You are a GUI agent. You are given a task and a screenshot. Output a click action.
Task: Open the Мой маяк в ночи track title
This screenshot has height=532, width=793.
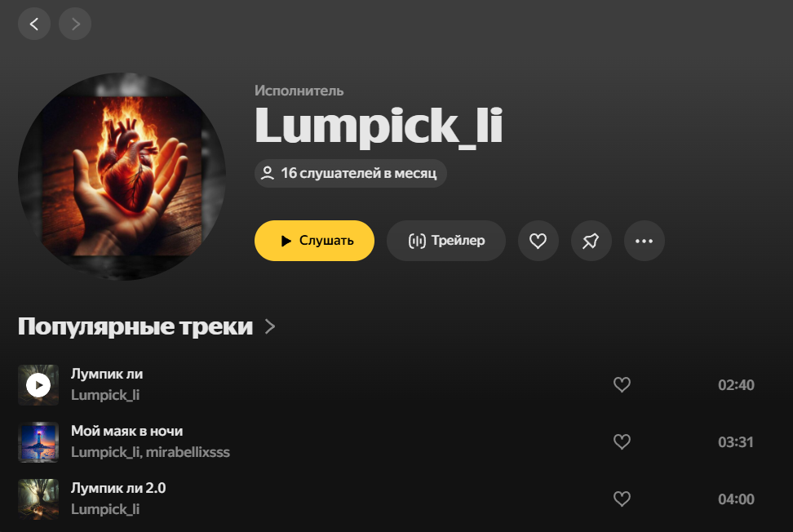tap(127, 431)
